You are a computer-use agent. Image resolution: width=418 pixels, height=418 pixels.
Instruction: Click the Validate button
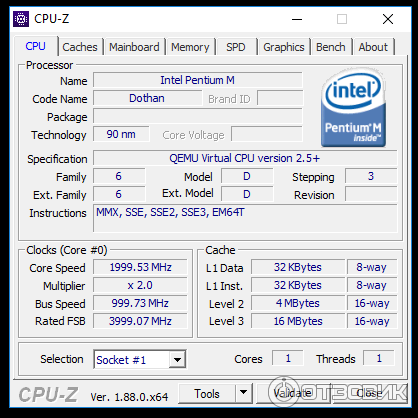pyautogui.click(x=293, y=393)
